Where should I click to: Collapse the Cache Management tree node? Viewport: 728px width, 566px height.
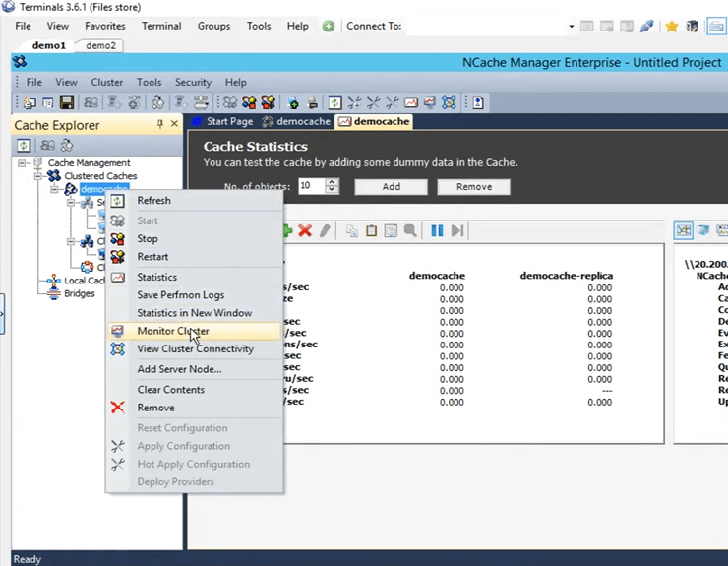[x=22, y=163]
